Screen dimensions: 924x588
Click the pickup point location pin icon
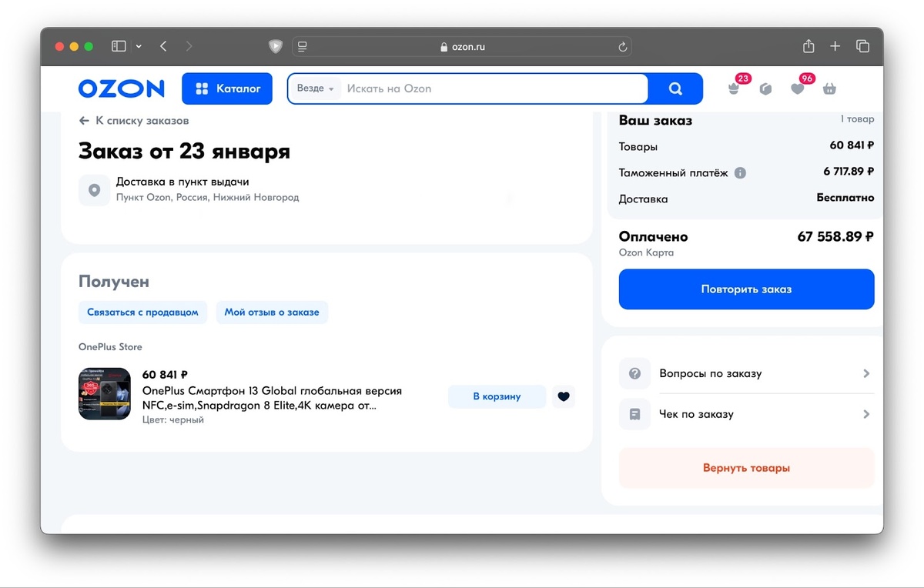[x=94, y=190]
